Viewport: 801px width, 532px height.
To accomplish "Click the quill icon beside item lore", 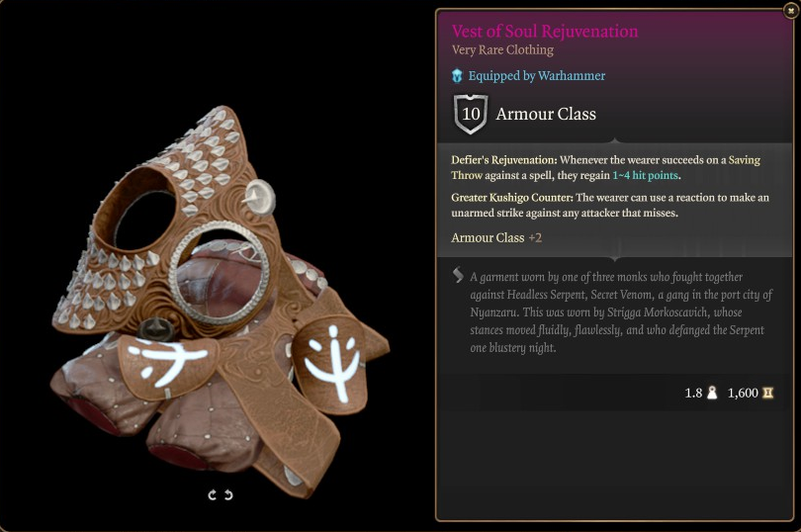I will pos(457,275).
